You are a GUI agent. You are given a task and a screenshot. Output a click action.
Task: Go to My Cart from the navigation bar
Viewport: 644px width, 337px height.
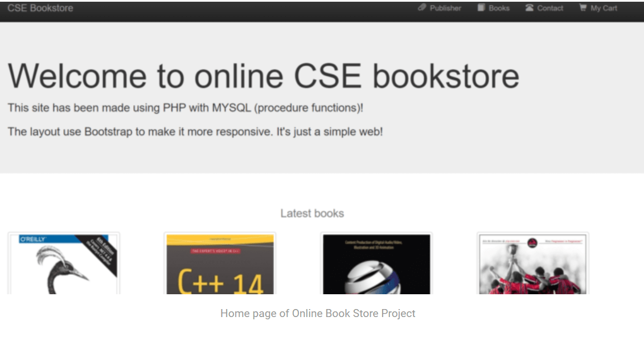602,8
